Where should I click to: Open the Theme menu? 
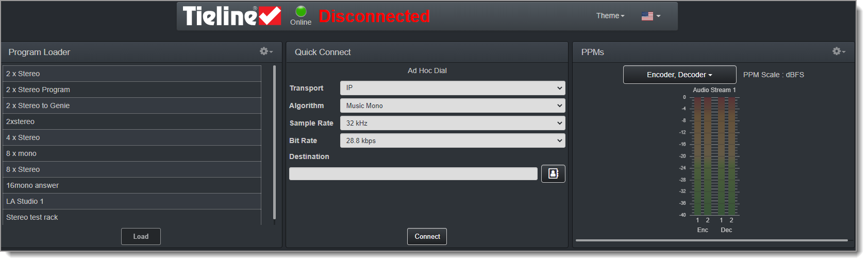[610, 16]
